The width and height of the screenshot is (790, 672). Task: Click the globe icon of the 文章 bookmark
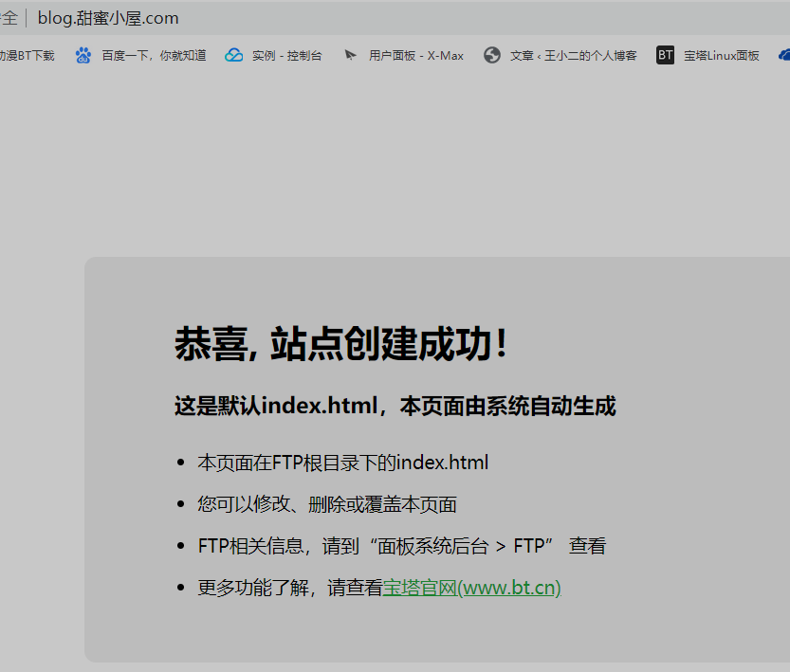click(x=491, y=55)
